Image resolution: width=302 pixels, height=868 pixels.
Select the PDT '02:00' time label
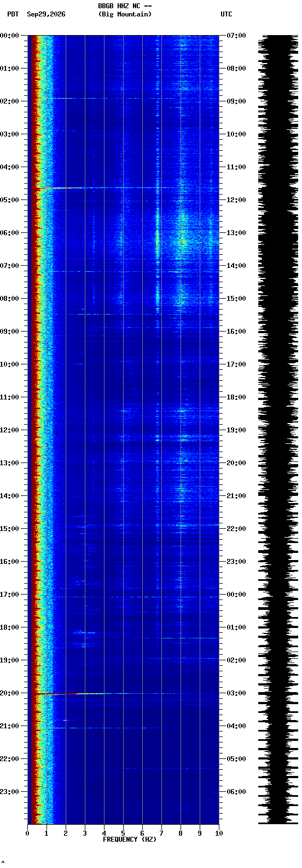click(x=9, y=101)
